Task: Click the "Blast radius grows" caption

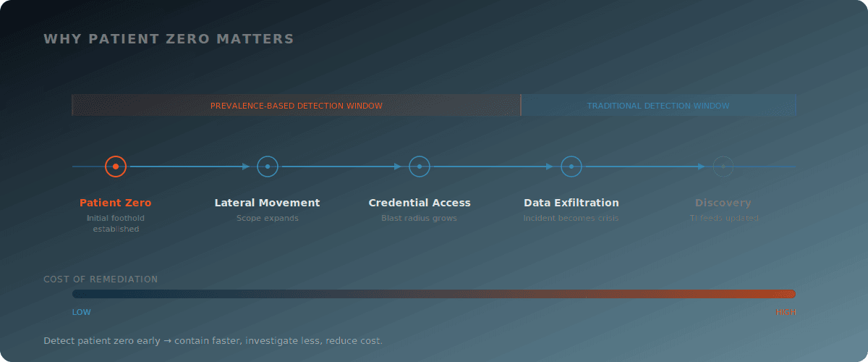Action: [x=420, y=218]
